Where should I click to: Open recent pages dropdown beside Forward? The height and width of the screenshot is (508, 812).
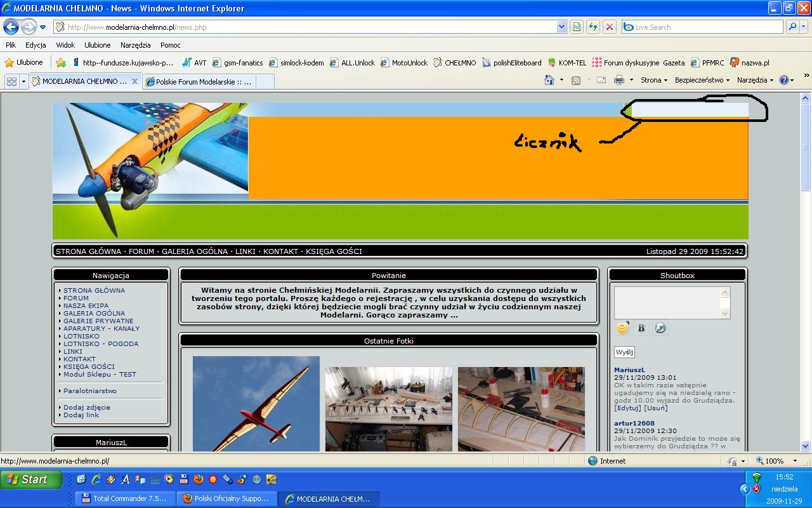tap(43, 27)
